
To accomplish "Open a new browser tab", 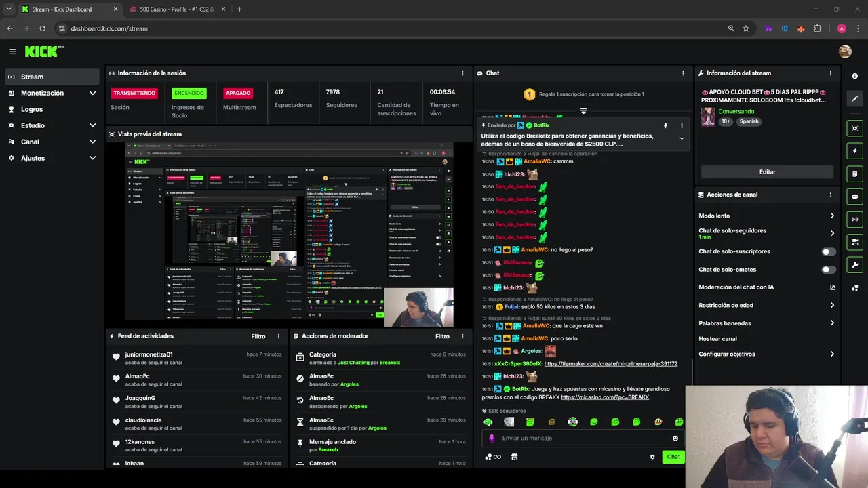I will tap(239, 9).
